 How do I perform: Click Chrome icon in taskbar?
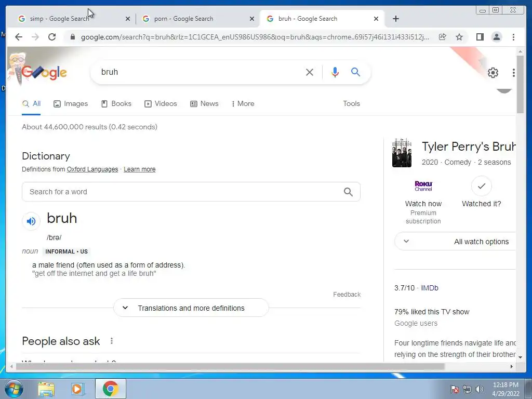point(111,389)
